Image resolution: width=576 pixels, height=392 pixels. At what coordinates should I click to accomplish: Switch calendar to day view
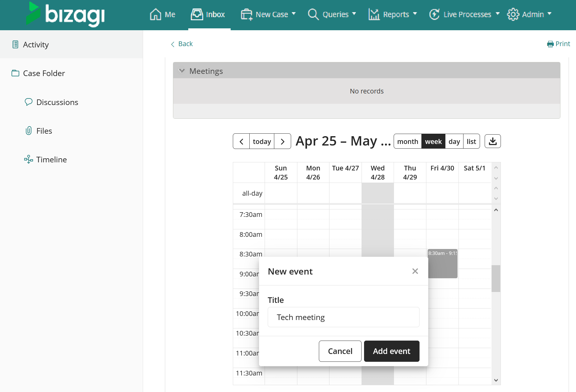pyautogui.click(x=454, y=141)
